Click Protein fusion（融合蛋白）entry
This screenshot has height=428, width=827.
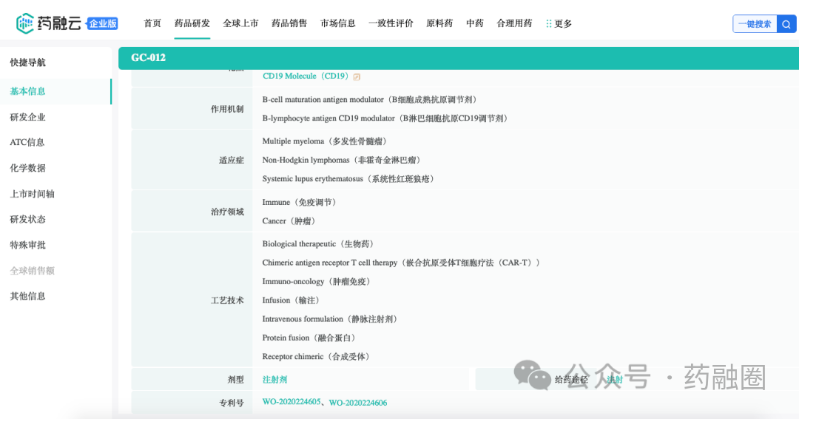click(x=310, y=338)
